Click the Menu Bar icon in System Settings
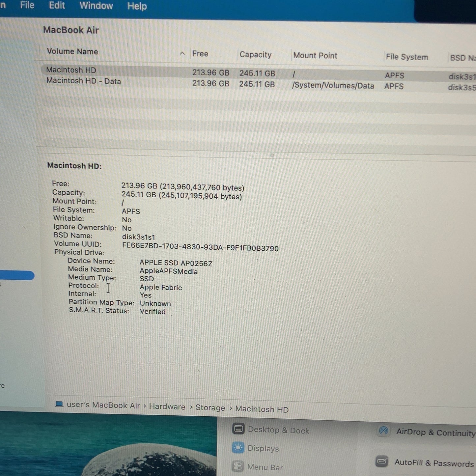The image size is (476, 476). click(x=237, y=466)
